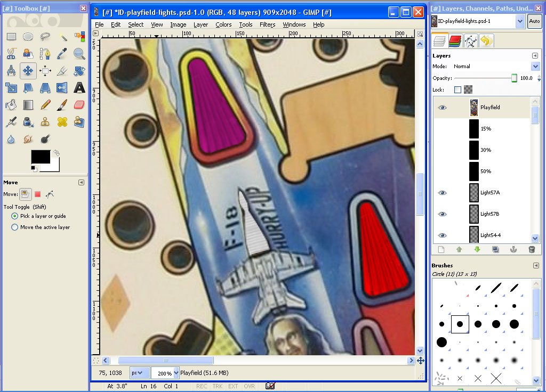This screenshot has width=546, height=392.
Task: Open the Filters menu
Action: (267, 24)
